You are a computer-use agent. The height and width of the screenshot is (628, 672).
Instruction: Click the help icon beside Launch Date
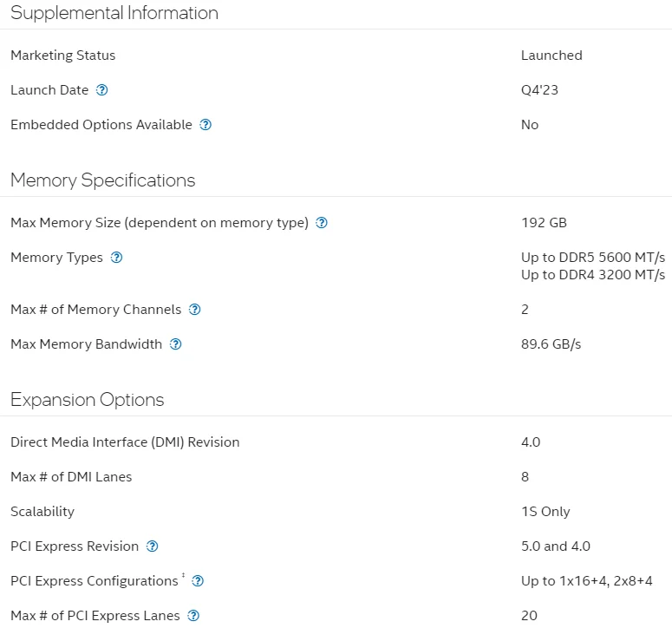click(102, 90)
